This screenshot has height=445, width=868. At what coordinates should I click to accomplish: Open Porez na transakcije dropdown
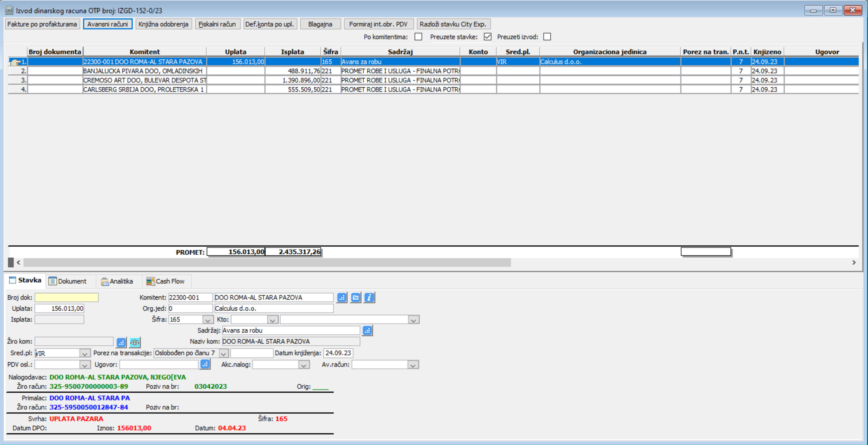[223, 353]
